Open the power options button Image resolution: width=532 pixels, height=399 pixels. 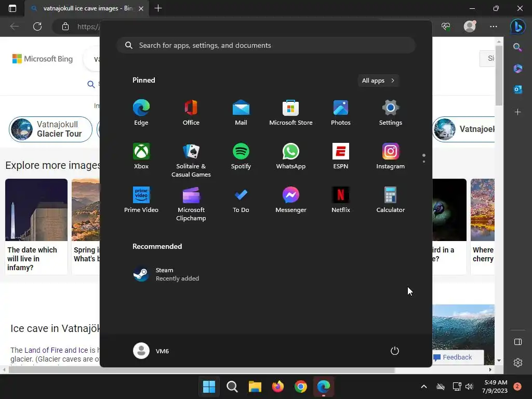click(x=395, y=351)
